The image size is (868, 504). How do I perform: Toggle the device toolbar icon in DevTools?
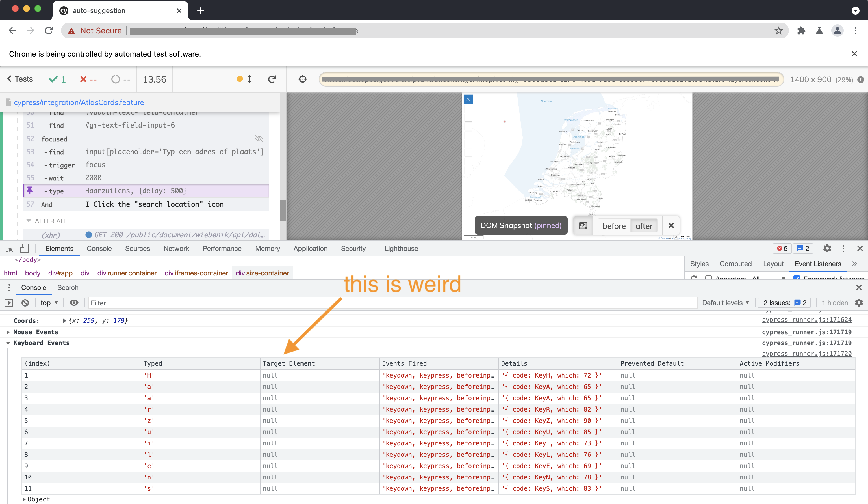pyautogui.click(x=25, y=249)
